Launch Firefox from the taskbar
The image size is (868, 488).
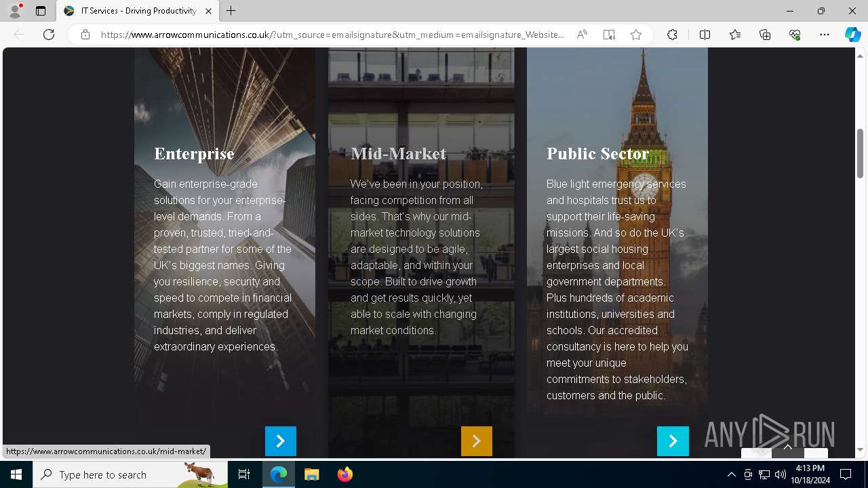(344, 474)
